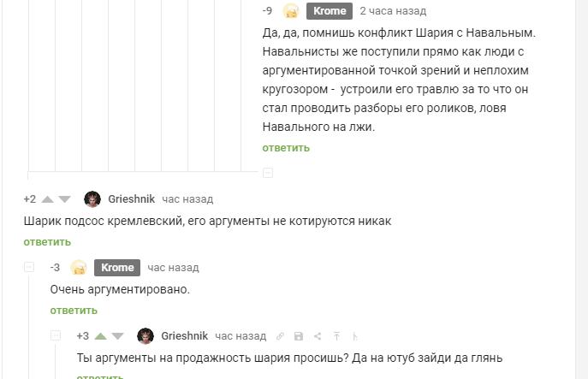Reply to Krome's comment about Навальный
Viewport: 588px width, 379px height.
(x=286, y=148)
